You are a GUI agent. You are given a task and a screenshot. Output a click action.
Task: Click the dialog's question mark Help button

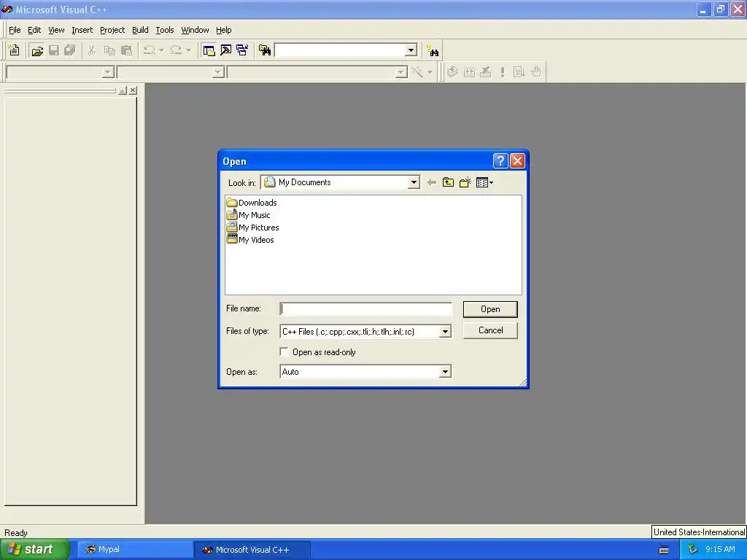(500, 161)
